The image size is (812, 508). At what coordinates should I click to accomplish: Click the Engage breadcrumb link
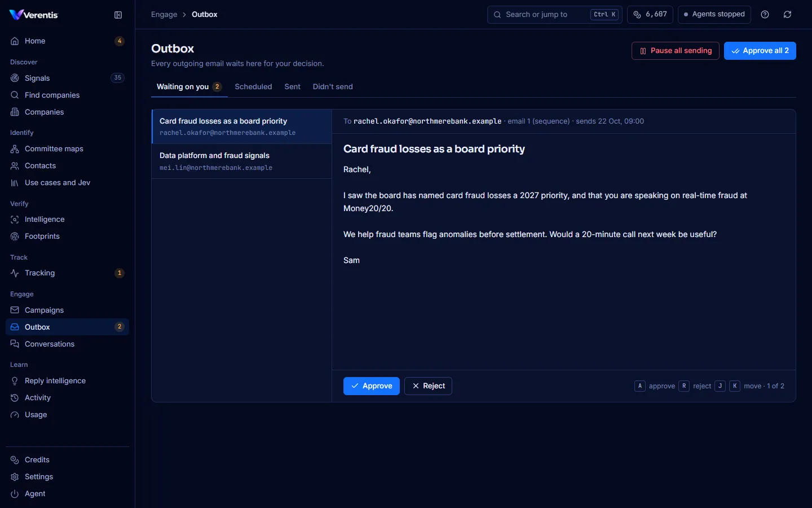tap(164, 15)
